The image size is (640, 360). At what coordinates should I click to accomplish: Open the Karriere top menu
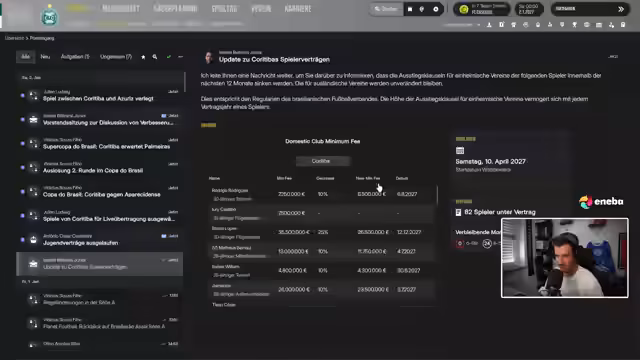298,9
